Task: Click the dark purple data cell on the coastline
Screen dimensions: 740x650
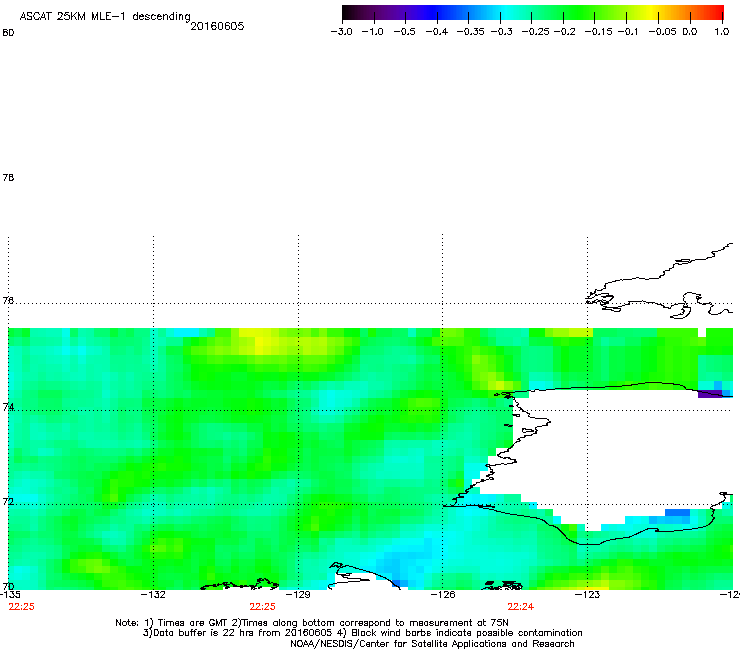Action: click(x=710, y=393)
